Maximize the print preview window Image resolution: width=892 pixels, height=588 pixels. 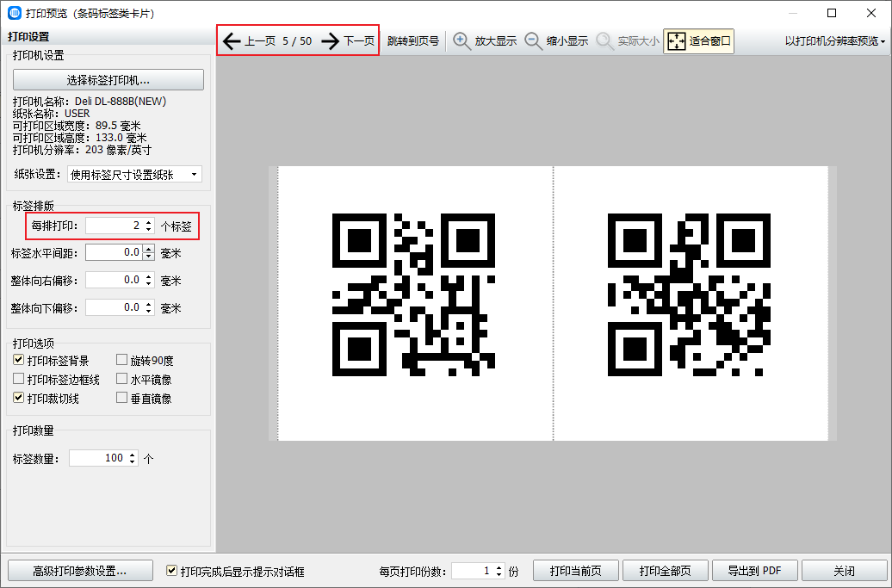point(832,13)
